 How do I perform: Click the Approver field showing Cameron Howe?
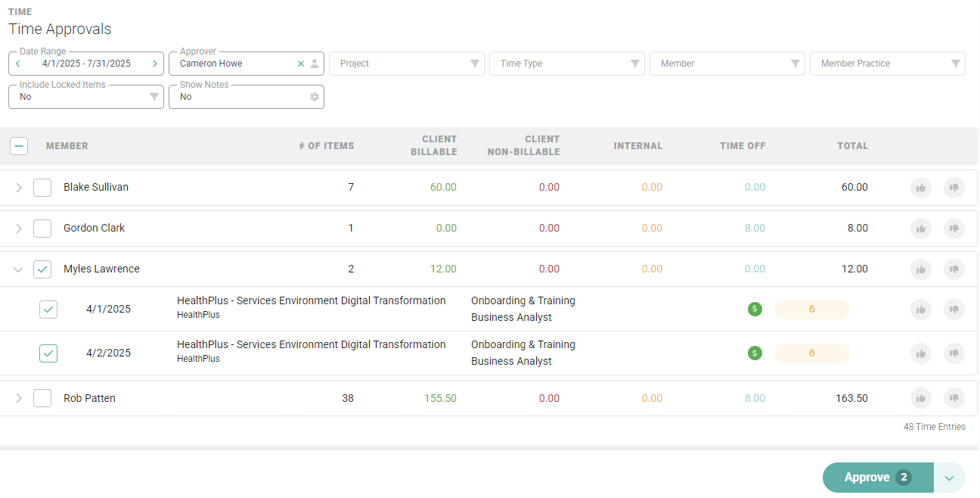click(x=246, y=64)
